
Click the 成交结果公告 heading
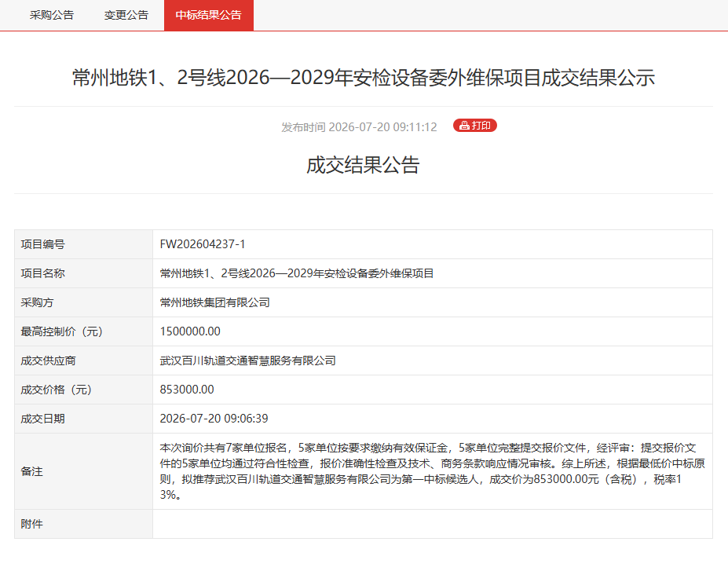click(x=363, y=165)
